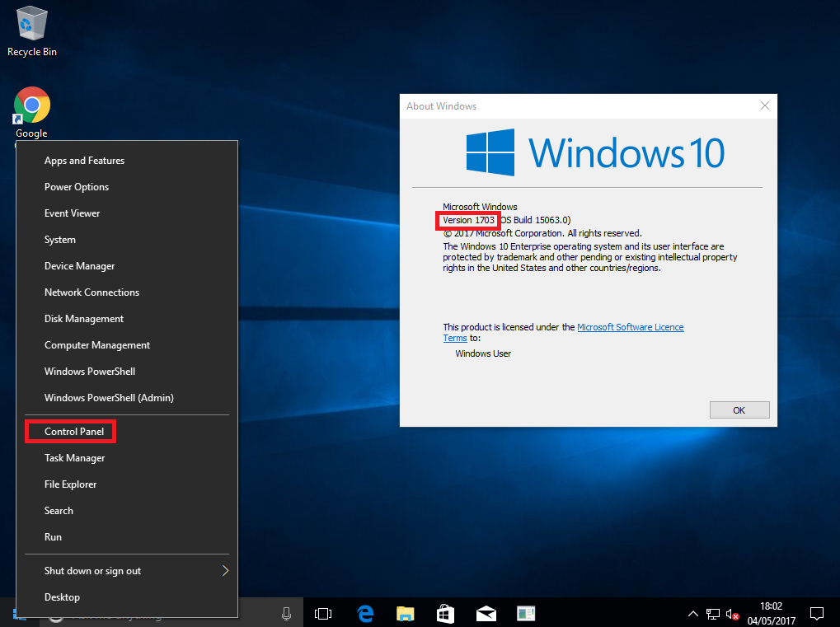Open Apps and Features from the menu
This screenshot has width=840, height=627.
127,161
